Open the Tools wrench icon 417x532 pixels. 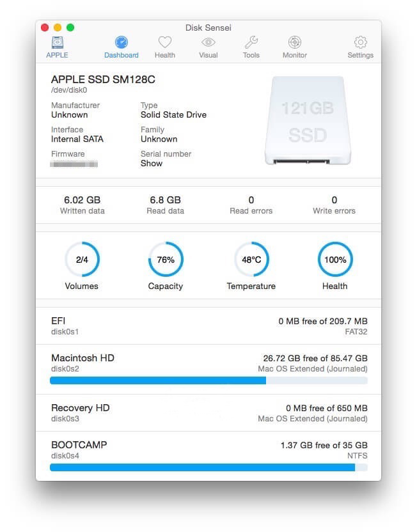pos(251,43)
